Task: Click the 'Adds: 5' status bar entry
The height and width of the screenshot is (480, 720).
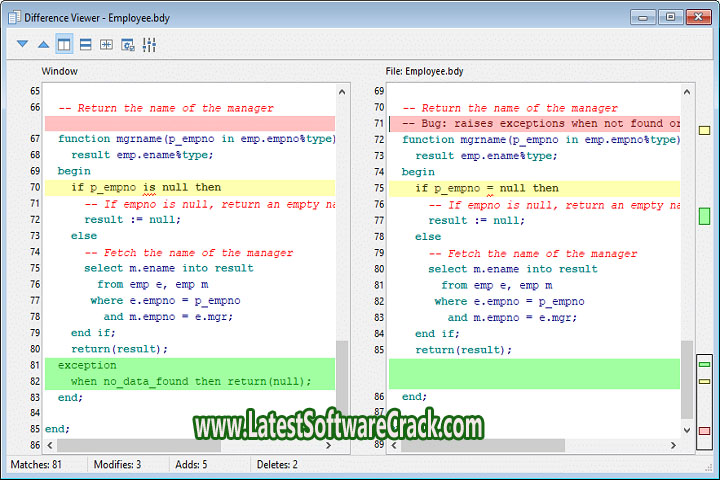Action: (191, 464)
